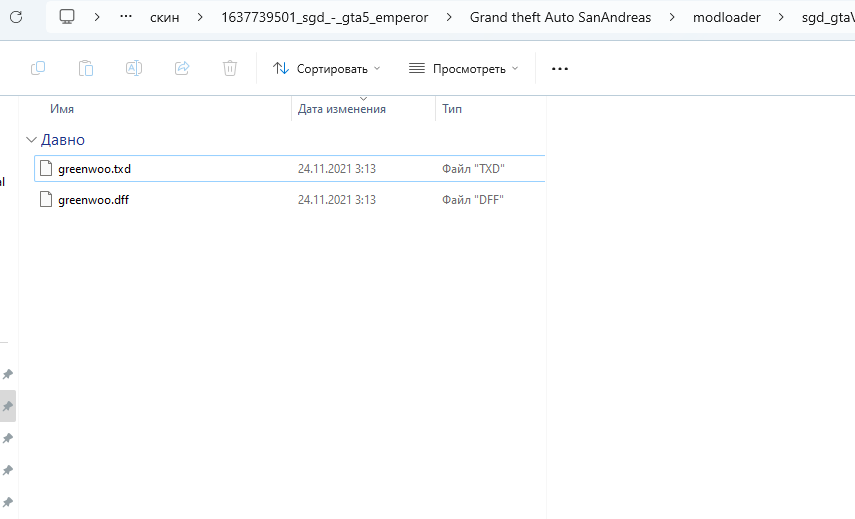The image size is (855, 519).
Task: Click the Файл "DFF" type cell
Action: coord(473,200)
